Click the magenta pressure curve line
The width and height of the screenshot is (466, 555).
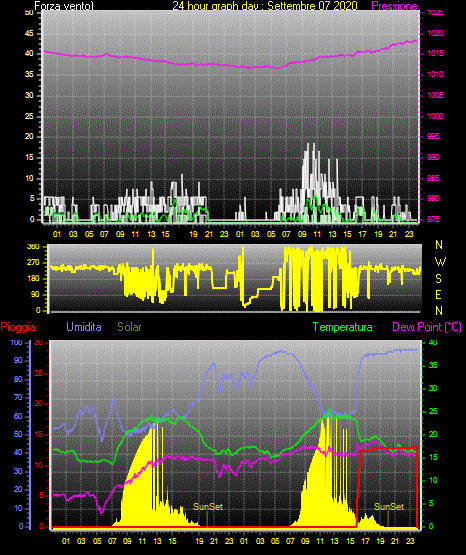pyautogui.click(x=230, y=65)
